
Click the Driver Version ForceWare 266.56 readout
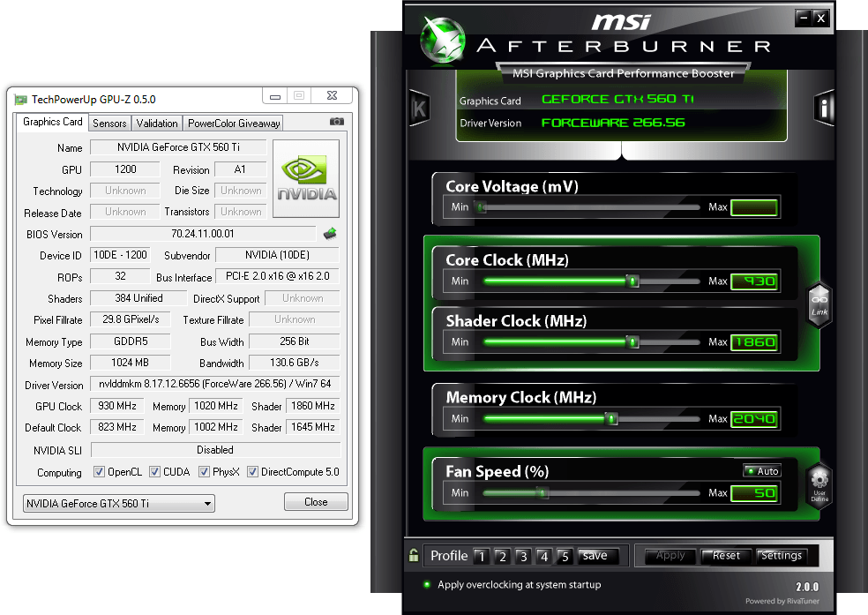(x=613, y=123)
